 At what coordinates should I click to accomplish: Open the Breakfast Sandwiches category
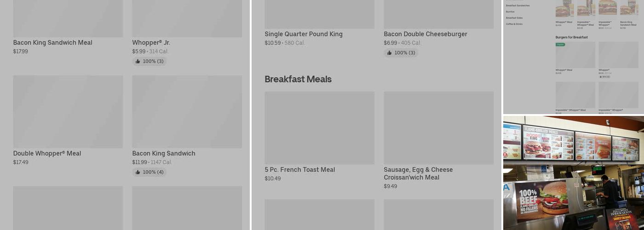point(518,6)
